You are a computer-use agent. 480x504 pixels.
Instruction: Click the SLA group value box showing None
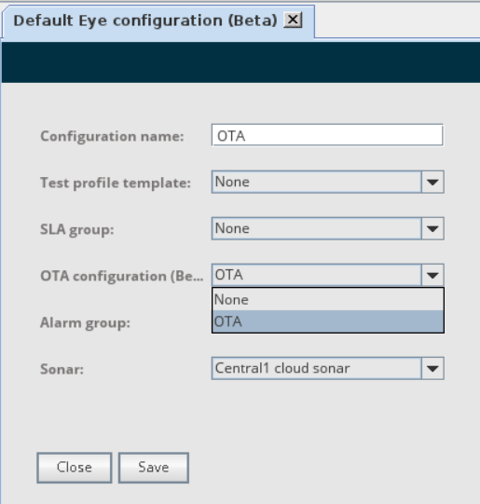click(316, 229)
